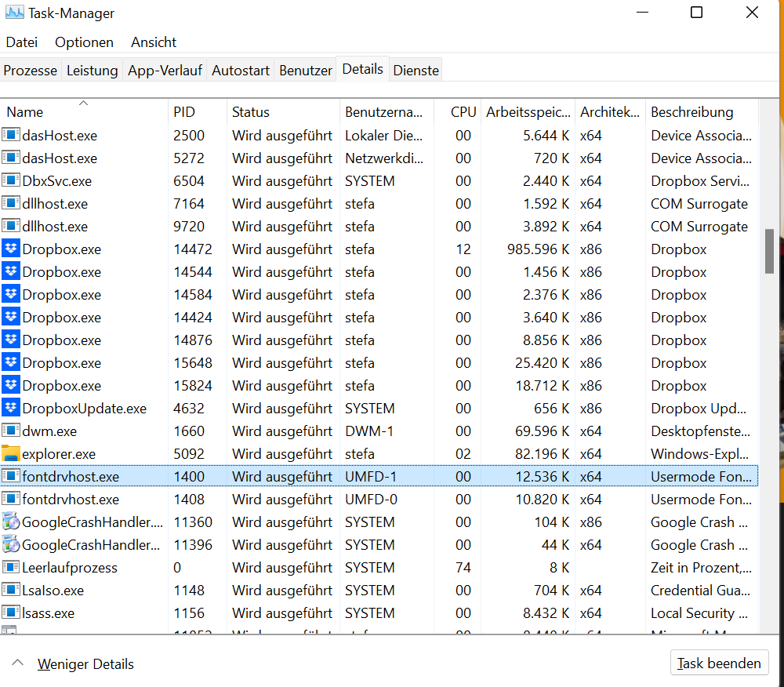Click icon of dllhost.exe with PID 9720
This screenshot has height=687, width=784.
click(10, 226)
